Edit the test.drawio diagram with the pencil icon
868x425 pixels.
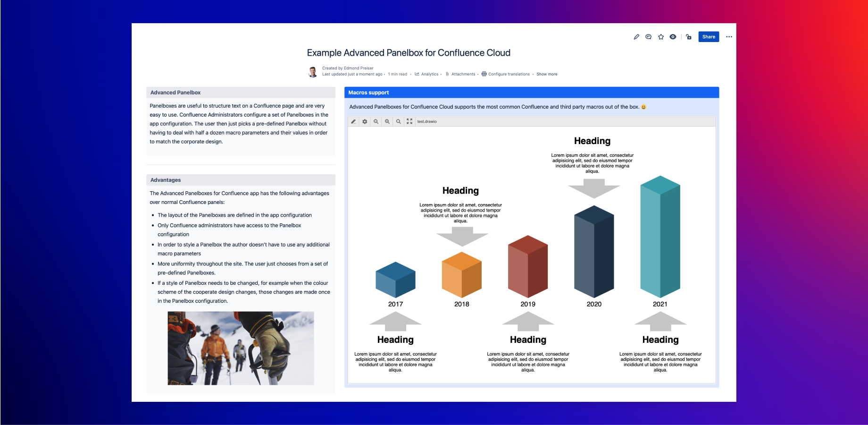[354, 121]
